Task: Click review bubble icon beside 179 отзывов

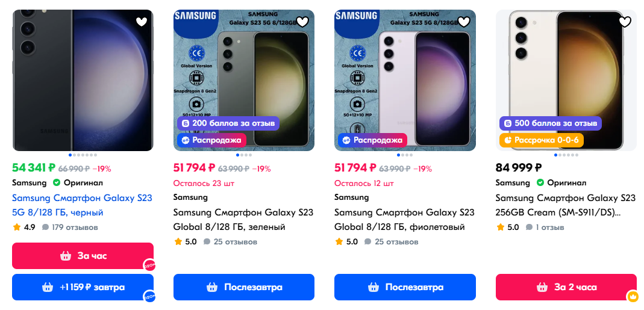Action: [45, 227]
